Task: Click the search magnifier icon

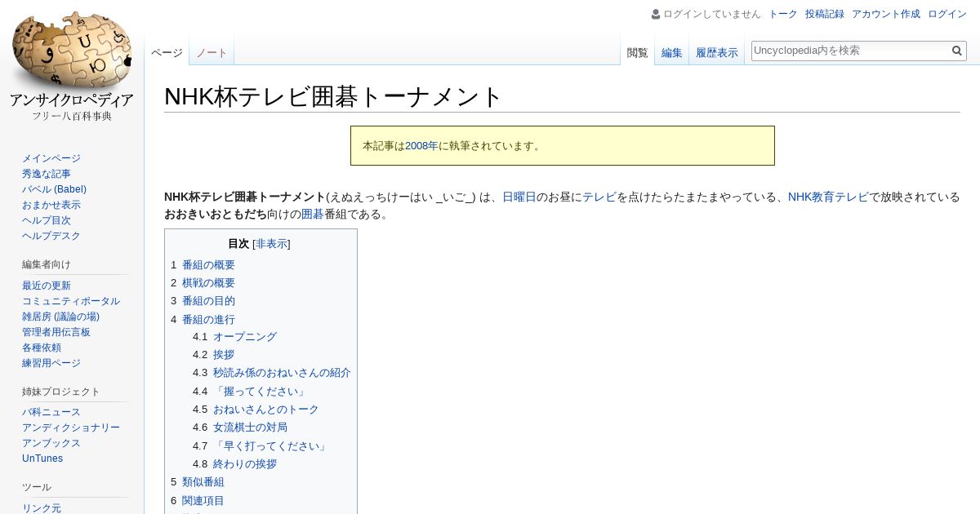Action: 957,51
